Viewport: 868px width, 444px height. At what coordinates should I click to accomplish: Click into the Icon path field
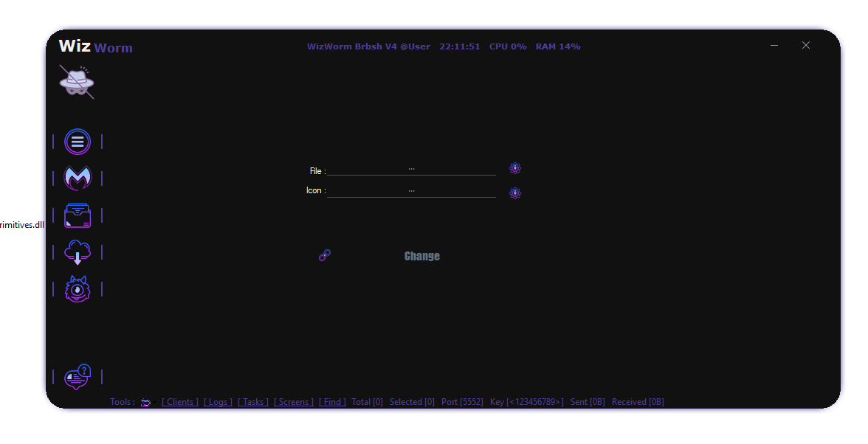click(x=411, y=191)
